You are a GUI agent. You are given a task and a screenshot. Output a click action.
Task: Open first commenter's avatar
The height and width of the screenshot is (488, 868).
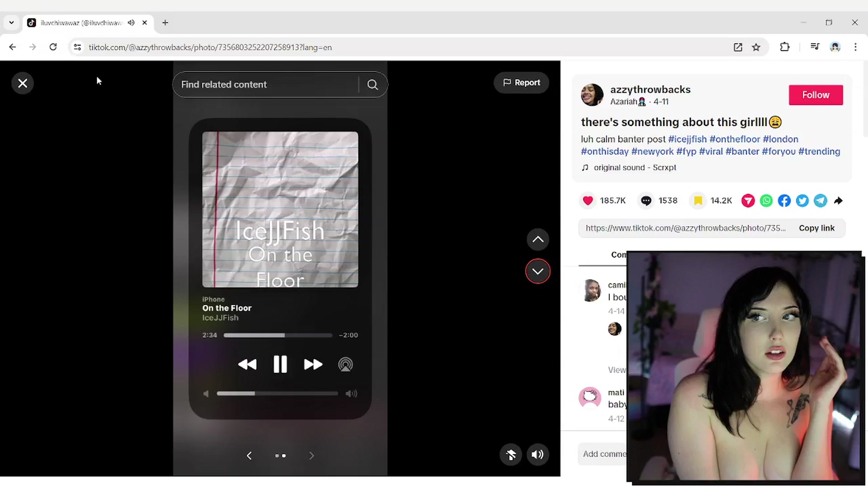coord(590,290)
